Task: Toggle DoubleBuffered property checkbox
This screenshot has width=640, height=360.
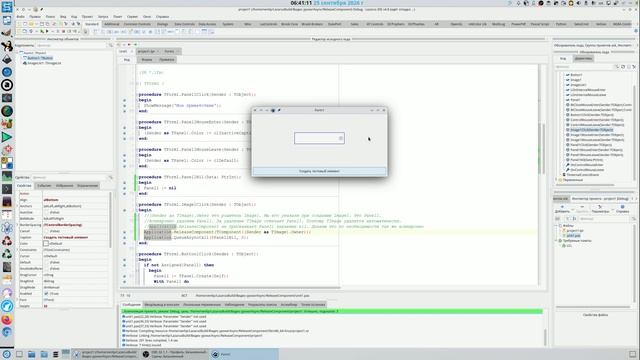Action: (x=46, y=269)
